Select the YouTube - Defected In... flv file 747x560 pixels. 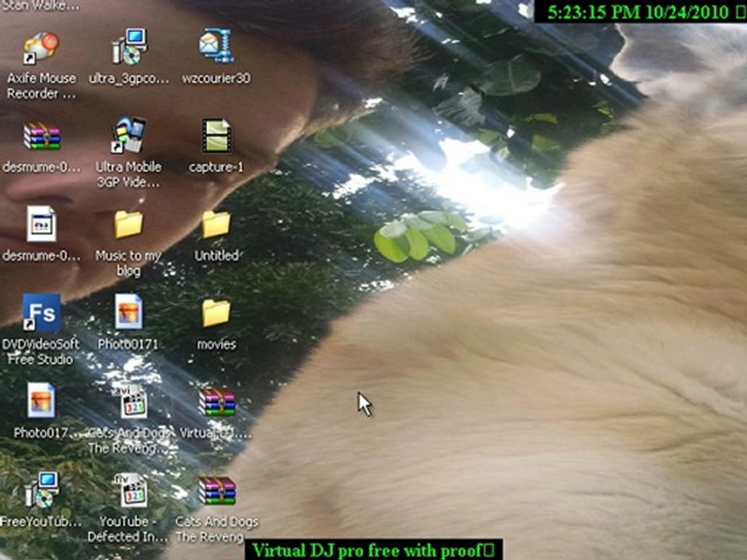click(x=132, y=490)
